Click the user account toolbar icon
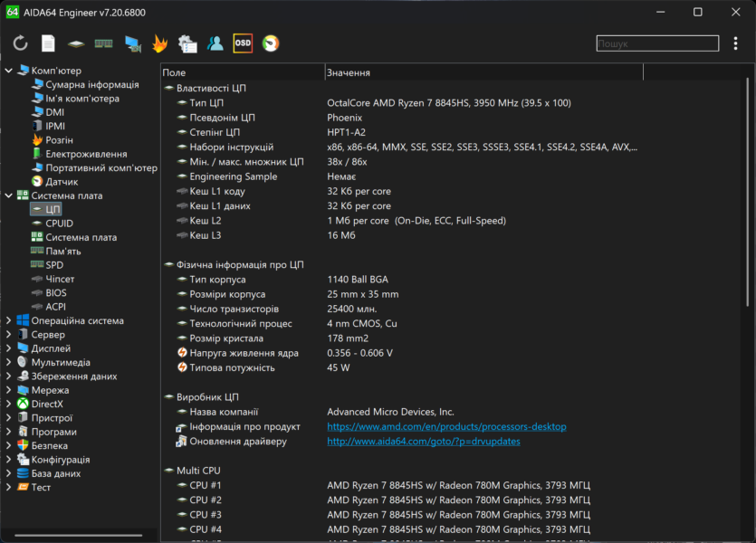Viewport: 756px width, 543px height. point(215,43)
